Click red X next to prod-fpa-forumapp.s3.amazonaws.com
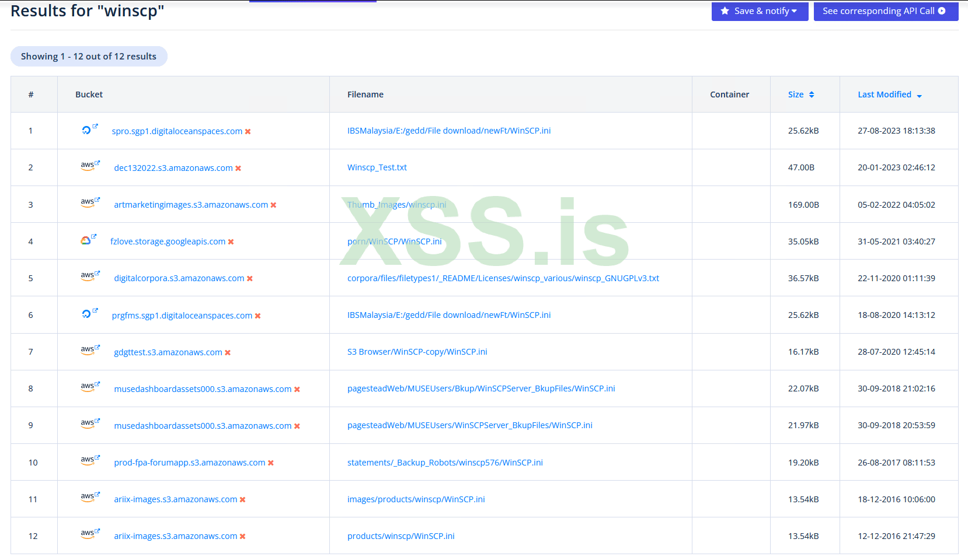Viewport: 968px width, 560px height. (271, 463)
